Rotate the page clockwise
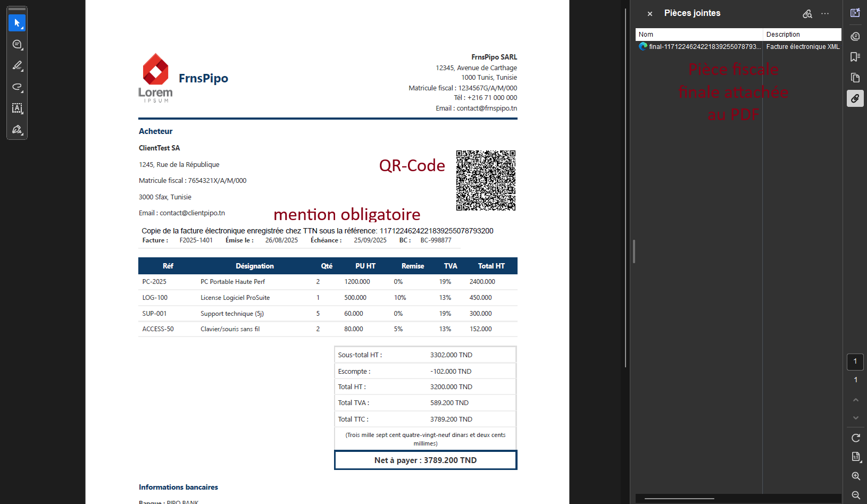 (855, 438)
